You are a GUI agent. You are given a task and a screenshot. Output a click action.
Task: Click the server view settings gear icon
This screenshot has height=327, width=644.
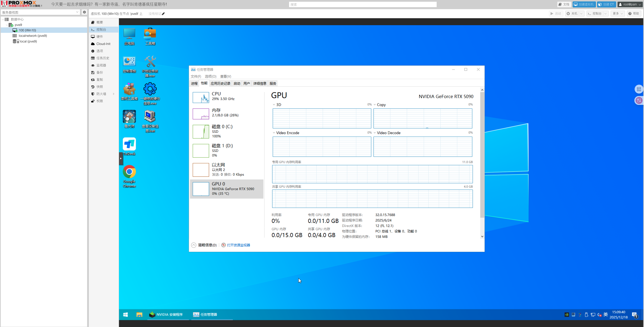(x=84, y=12)
